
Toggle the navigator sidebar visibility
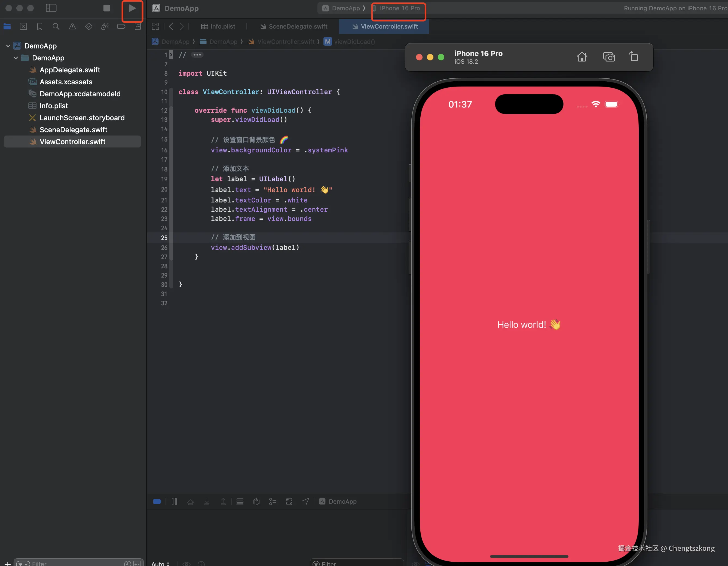[51, 8]
